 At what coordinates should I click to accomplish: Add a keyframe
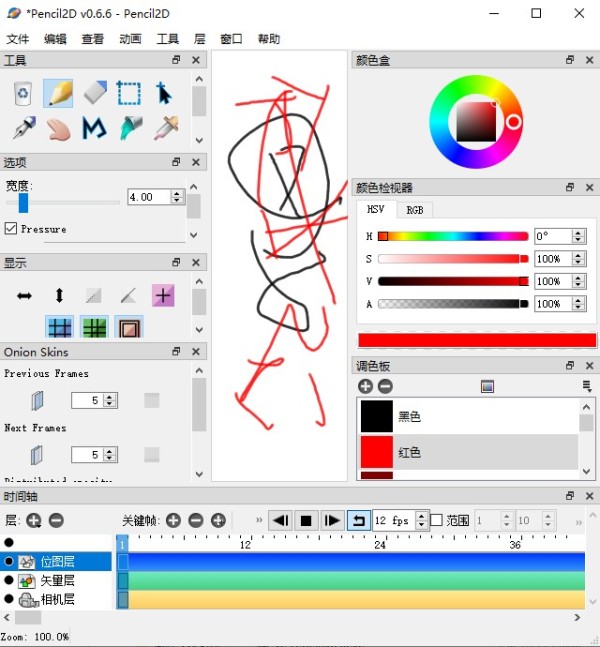(173, 520)
